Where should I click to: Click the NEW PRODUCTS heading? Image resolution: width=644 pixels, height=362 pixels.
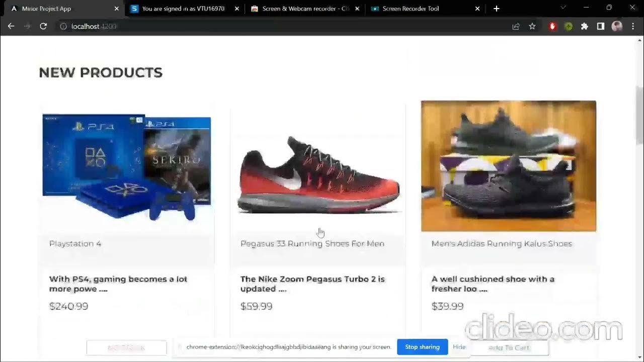tap(101, 72)
